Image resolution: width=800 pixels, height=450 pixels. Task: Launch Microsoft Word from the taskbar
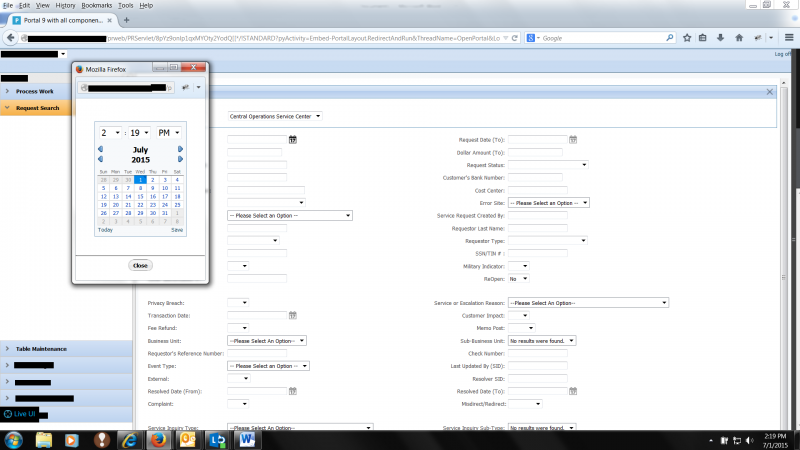tap(246, 439)
